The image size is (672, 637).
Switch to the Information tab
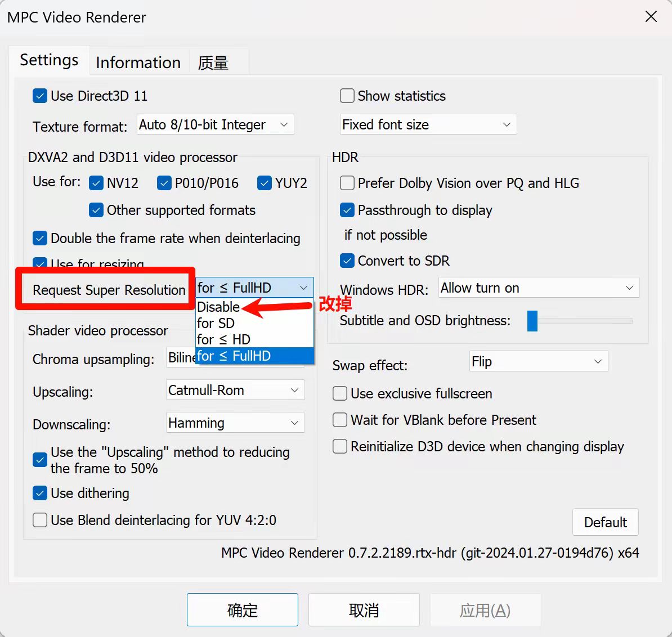click(138, 62)
